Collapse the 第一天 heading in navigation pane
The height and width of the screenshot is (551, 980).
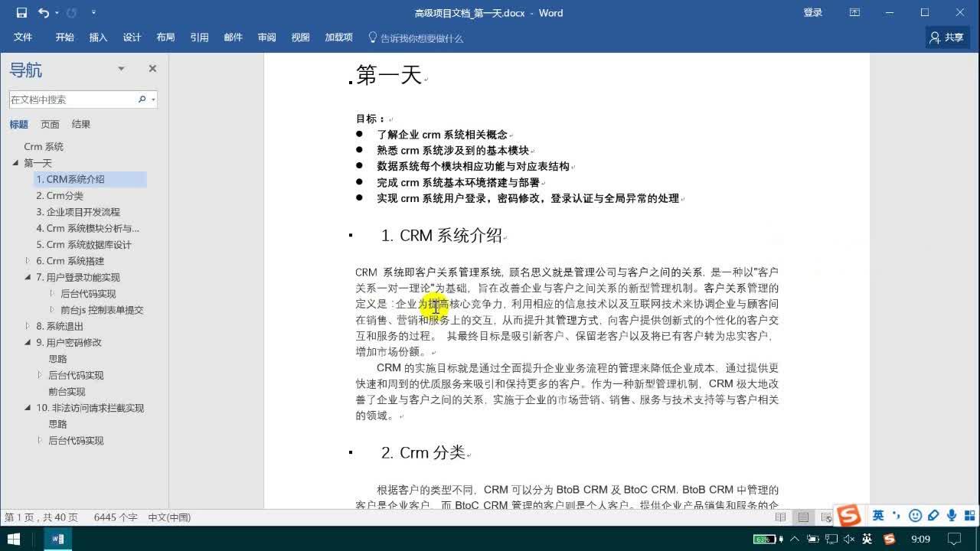coord(15,162)
